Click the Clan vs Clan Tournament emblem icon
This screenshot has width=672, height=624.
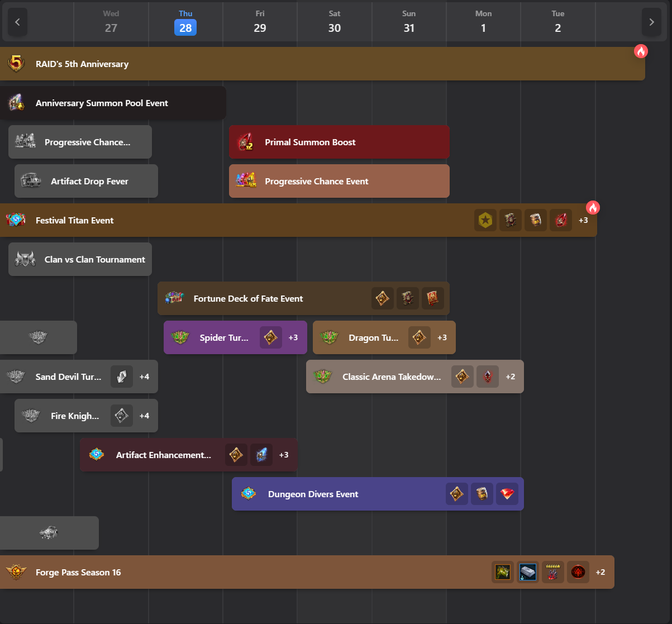[25, 259]
